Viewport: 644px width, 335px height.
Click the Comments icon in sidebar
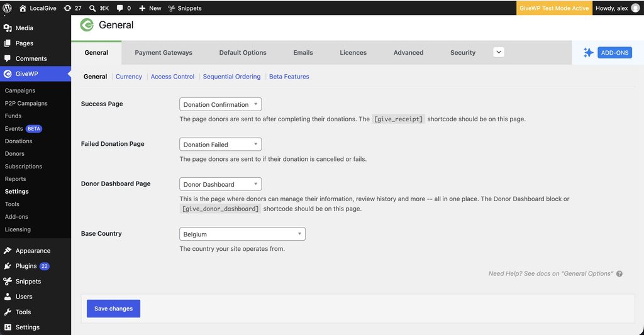click(x=8, y=58)
